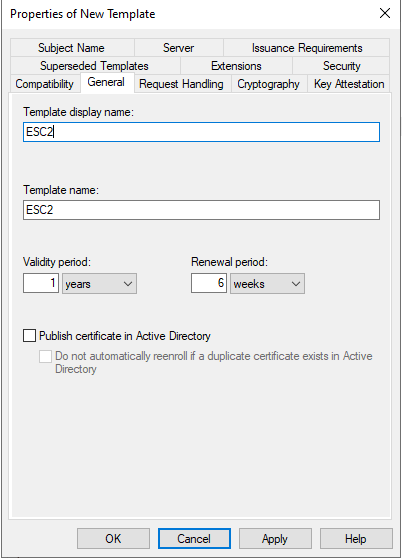The width and height of the screenshot is (402, 558).
Task: Open the Renewal period units dropdown
Action: (x=268, y=284)
